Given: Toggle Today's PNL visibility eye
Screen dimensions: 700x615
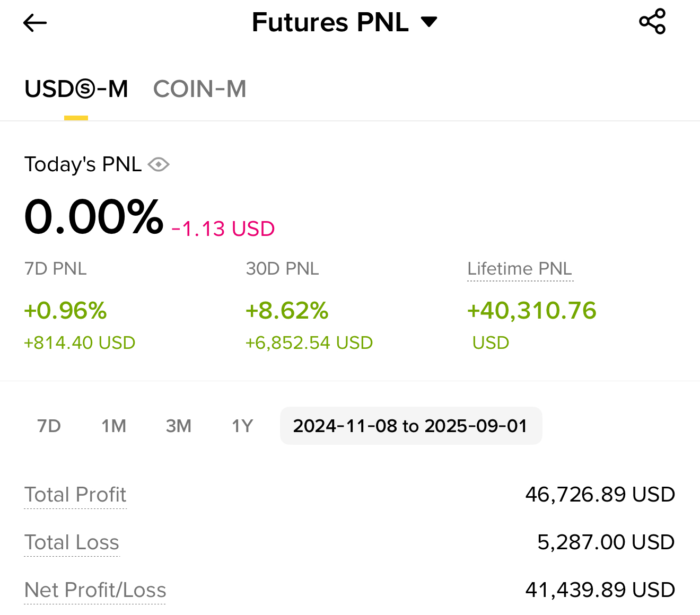Looking at the screenshot, I should tap(159, 164).
